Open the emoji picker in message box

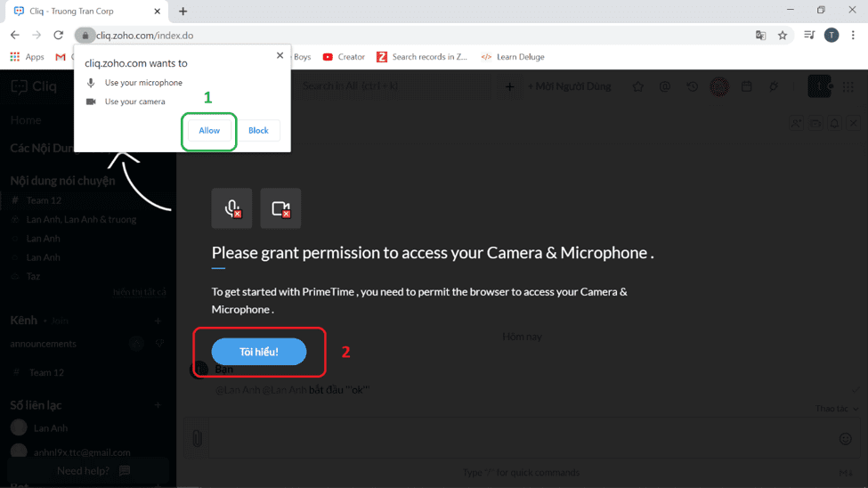pyautogui.click(x=845, y=438)
